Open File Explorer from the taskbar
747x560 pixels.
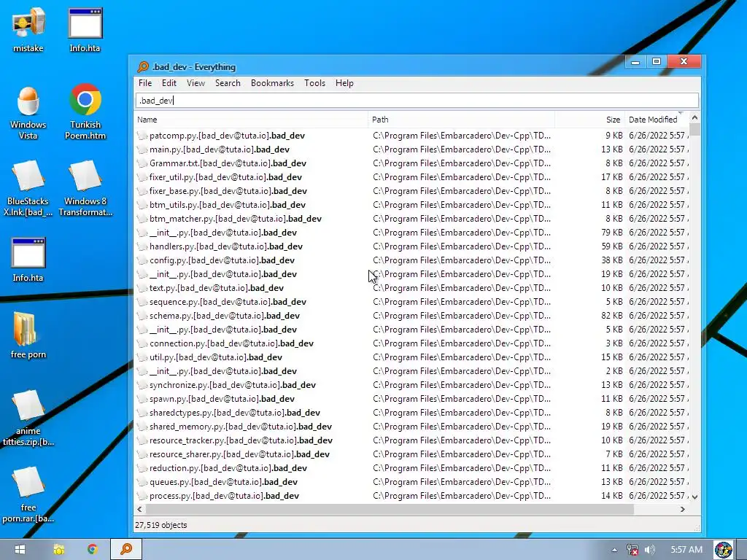(x=58, y=550)
